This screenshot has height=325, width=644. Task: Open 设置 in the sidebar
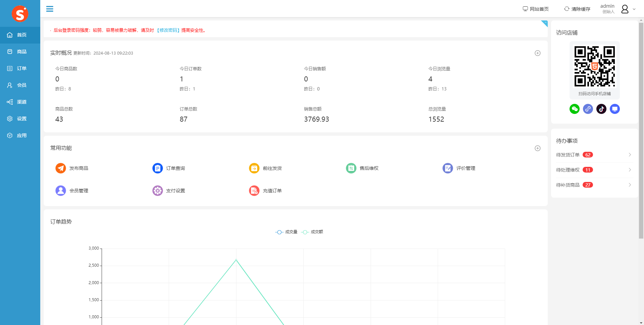pos(20,119)
